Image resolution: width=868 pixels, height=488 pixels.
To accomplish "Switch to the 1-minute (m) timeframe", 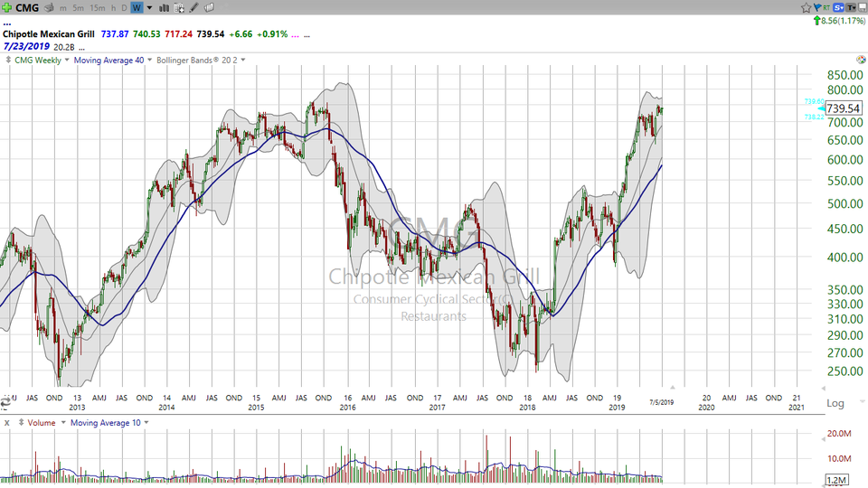I will [63, 8].
